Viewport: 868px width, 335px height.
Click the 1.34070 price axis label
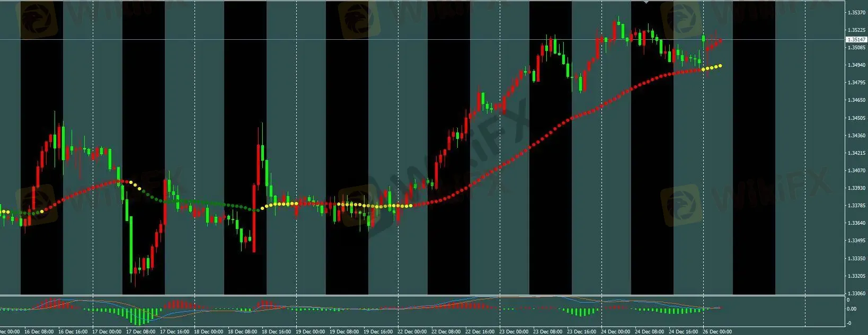pos(857,171)
